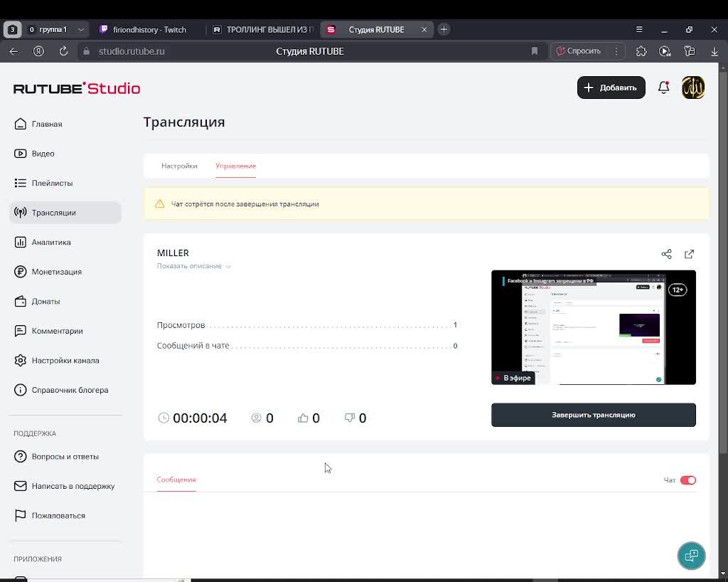The width and height of the screenshot is (728, 582).
Task: Click the RUTUBE Studio logo
Action: (x=77, y=88)
